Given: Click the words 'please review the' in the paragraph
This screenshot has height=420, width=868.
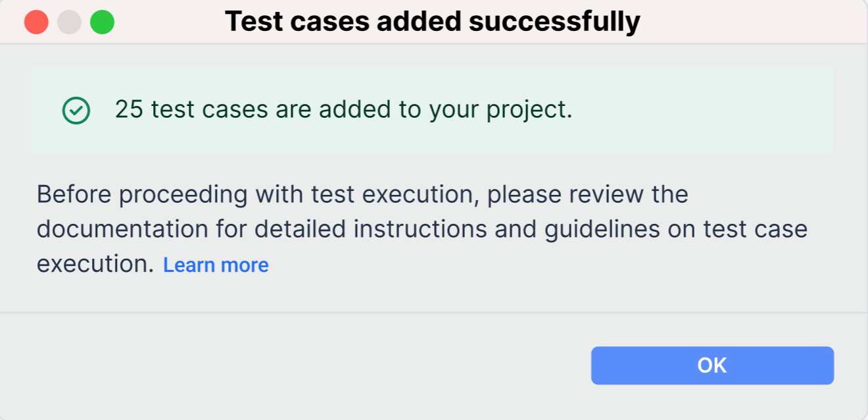Looking at the screenshot, I should tap(588, 195).
